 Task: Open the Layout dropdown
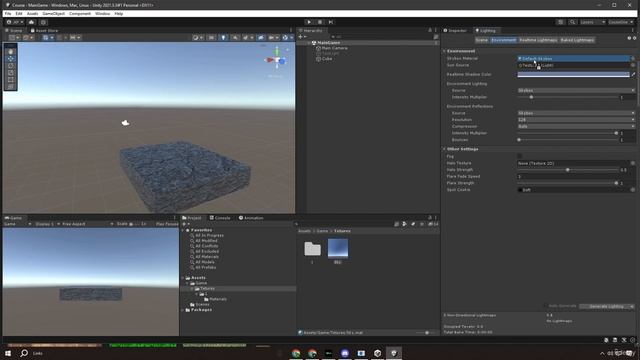click(621, 22)
